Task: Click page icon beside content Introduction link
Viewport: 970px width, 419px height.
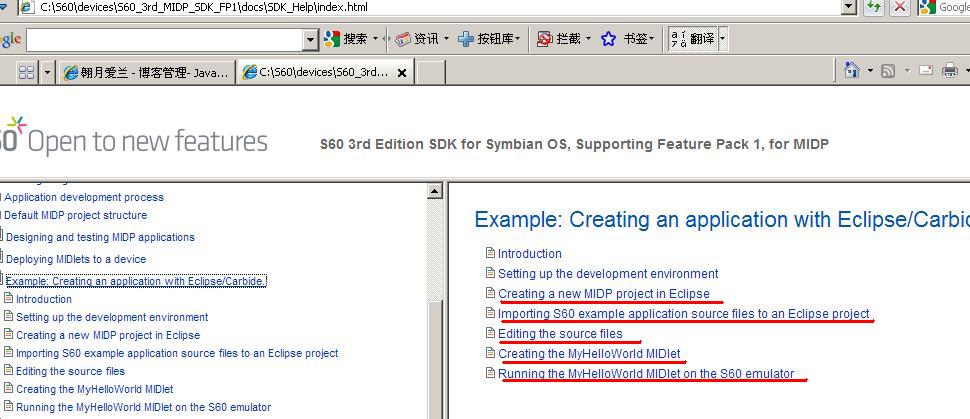Action: pos(491,253)
